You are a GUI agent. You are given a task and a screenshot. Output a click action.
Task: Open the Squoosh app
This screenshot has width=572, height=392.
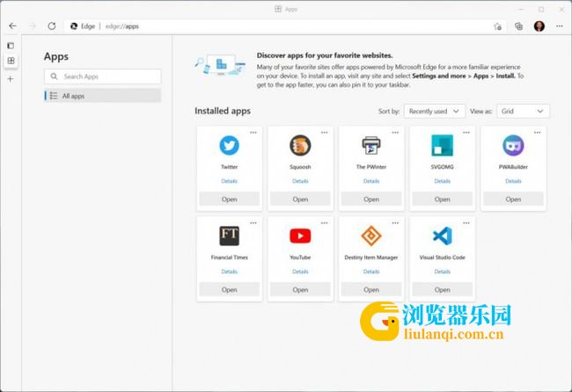pyautogui.click(x=300, y=200)
